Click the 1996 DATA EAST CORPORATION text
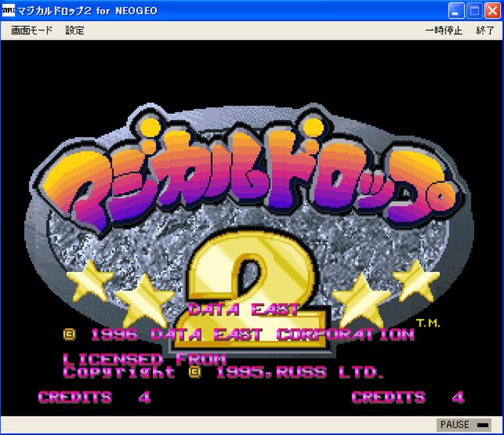 [x=239, y=334]
